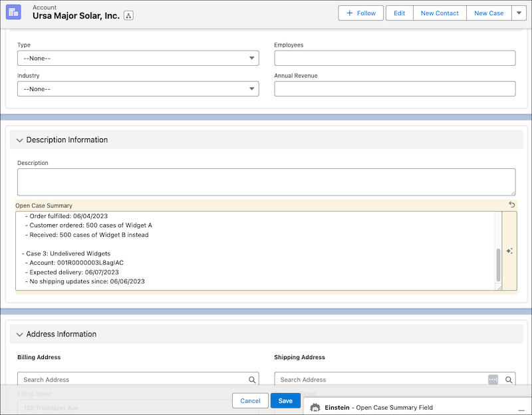Image resolution: width=532 pixels, height=415 pixels.
Task: Click the Employees input field
Action: click(x=395, y=58)
